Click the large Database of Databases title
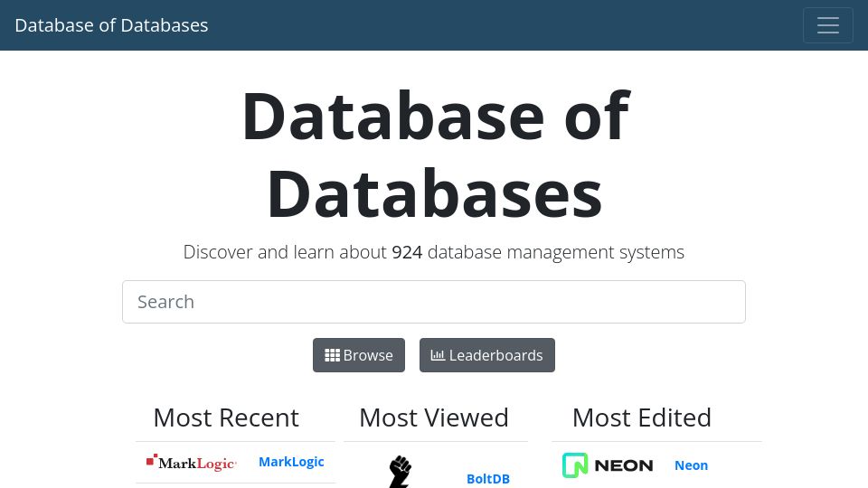Image resolution: width=868 pixels, height=488 pixels. [435, 155]
